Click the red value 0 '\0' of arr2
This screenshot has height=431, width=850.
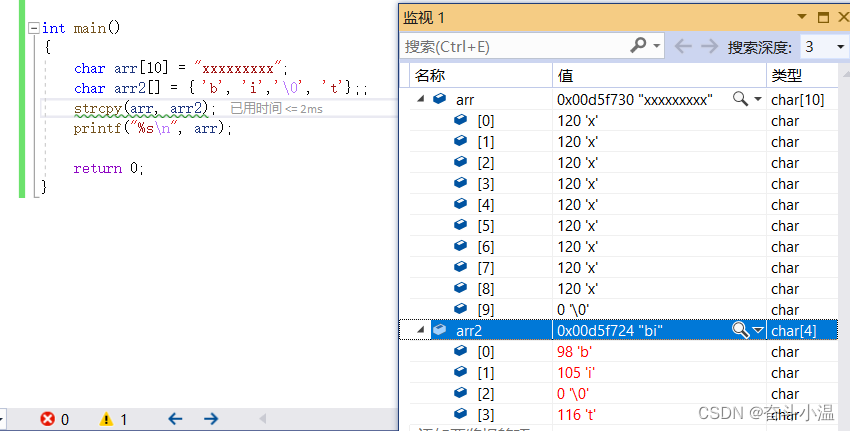point(573,394)
